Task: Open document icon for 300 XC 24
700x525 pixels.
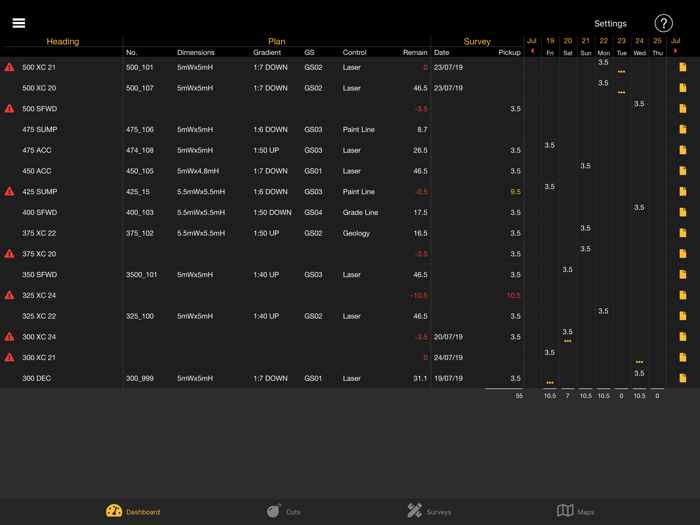Action: click(683, 337)
